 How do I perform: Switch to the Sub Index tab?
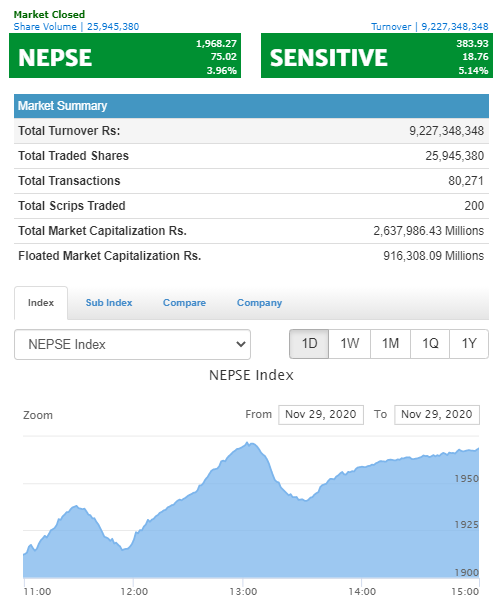[x=109, y=303]
